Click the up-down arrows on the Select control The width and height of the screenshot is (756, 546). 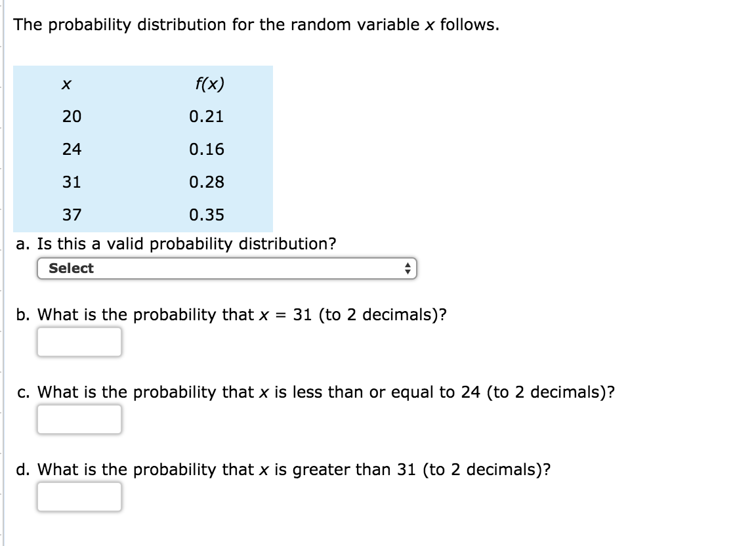(x=408, y=268)
